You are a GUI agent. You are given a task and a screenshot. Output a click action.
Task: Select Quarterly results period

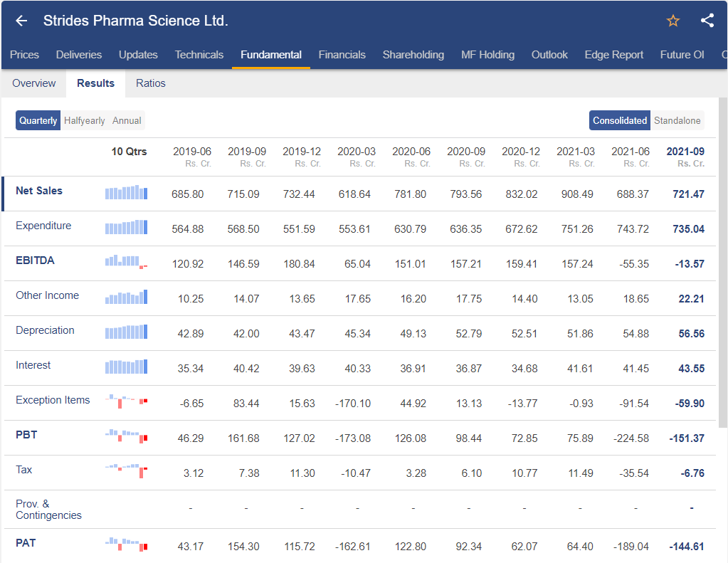click(x=38, y=120)
